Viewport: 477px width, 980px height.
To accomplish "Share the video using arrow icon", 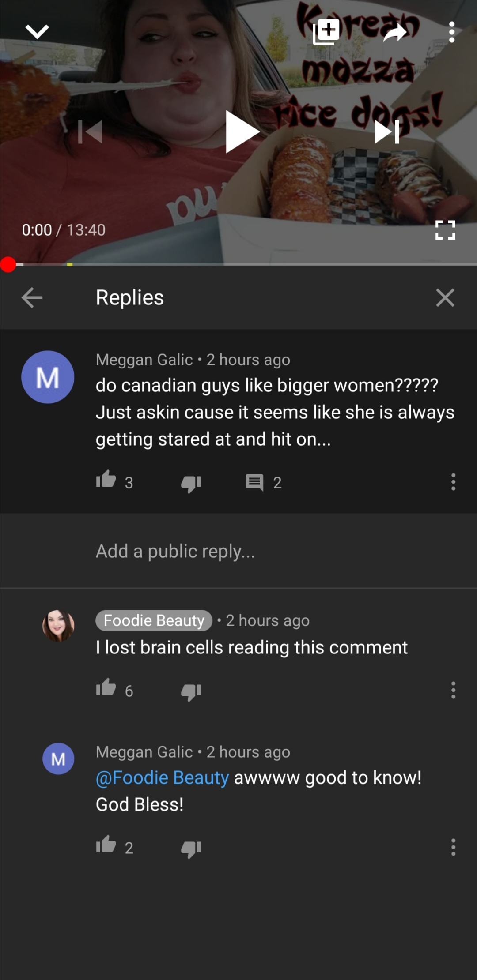I will point(394,32).
